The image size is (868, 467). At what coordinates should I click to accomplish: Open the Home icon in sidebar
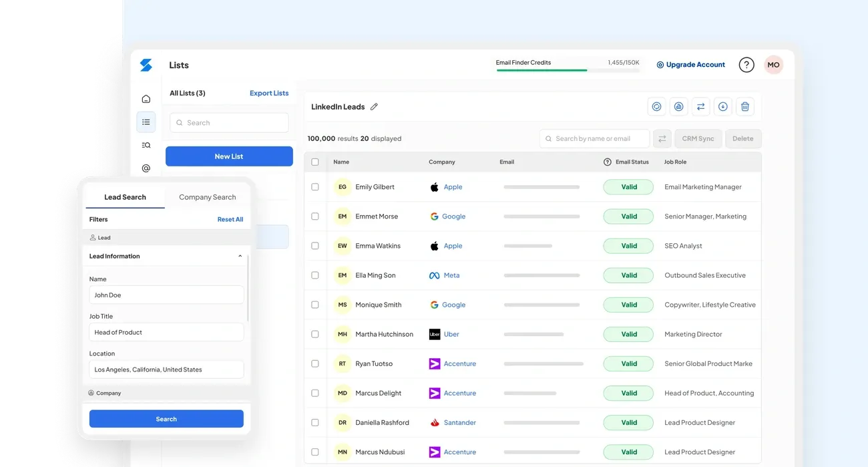146,99
